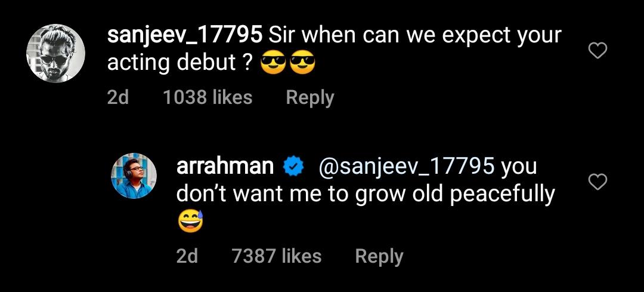Click arrahman's blue verified badge

point(293,167)
